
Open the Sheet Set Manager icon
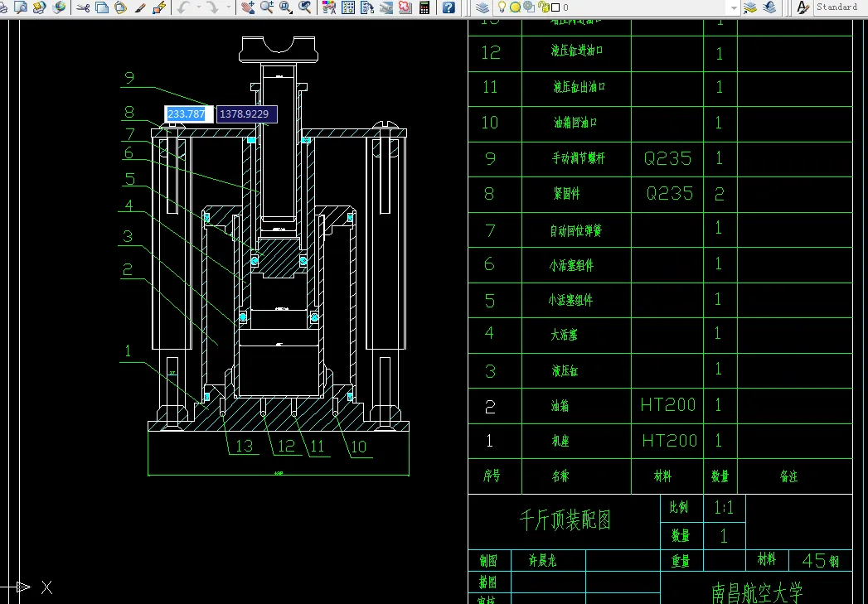pos(386,7)
